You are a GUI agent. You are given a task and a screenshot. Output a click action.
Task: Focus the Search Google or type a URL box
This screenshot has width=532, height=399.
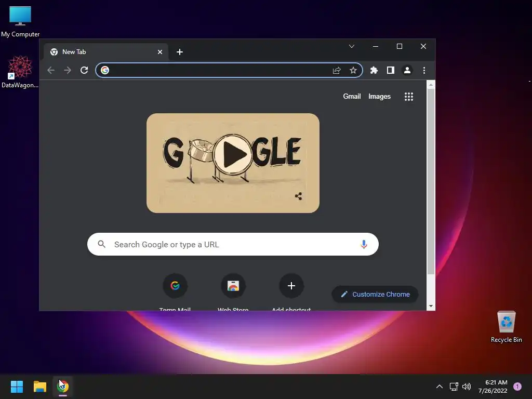(x=233, y=244)
